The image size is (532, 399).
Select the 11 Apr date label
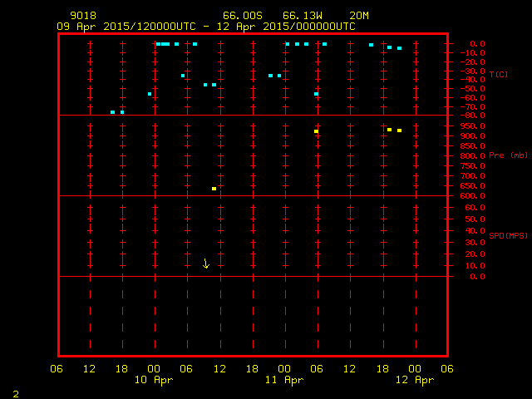[x=284, y=380]
